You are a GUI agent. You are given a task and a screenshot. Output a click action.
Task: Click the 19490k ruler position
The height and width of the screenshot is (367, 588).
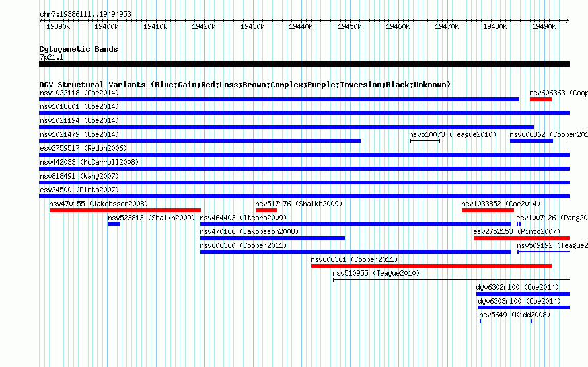coord(544,26)
